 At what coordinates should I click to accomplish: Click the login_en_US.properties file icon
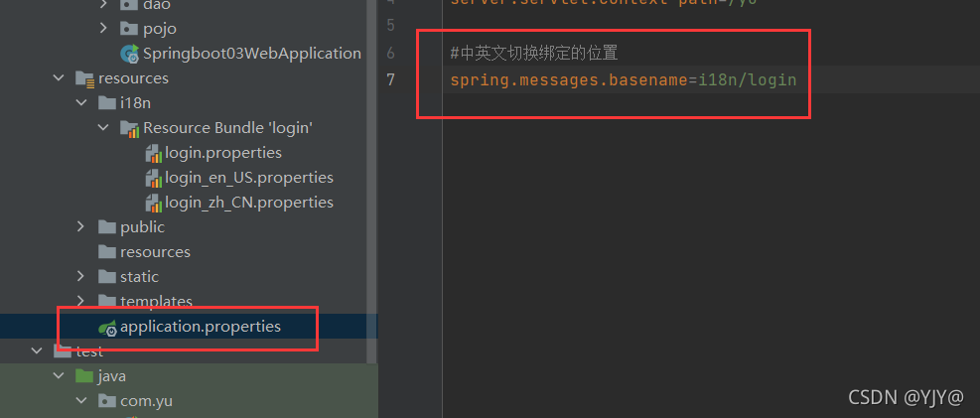tap(153, 178)
